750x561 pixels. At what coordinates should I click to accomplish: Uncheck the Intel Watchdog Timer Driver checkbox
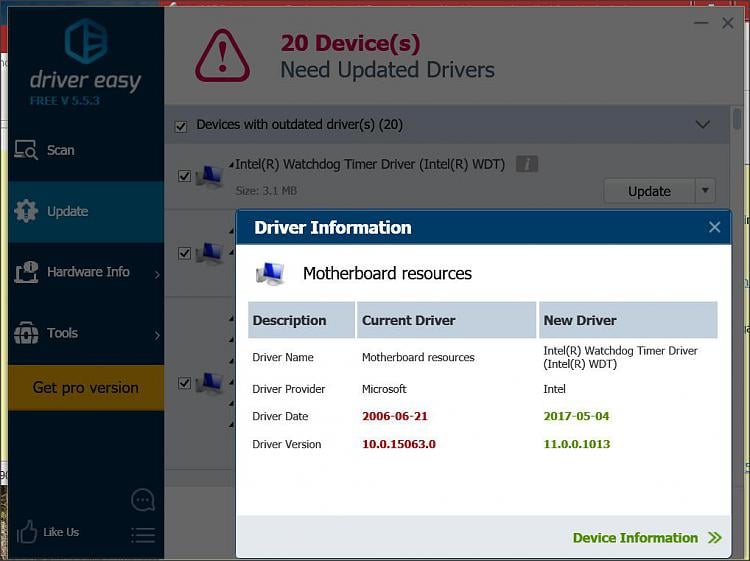click(x=184, y=176)
